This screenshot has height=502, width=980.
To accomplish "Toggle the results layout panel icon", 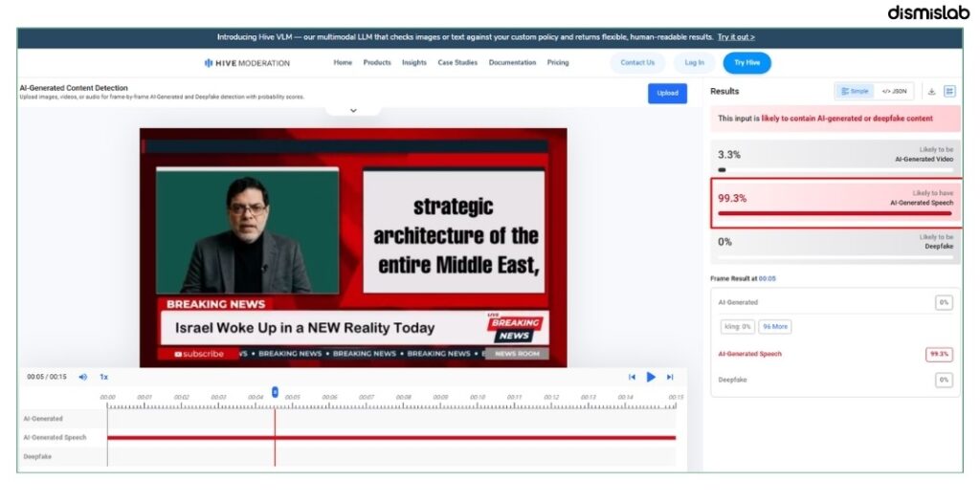I will tap(949, 91).
